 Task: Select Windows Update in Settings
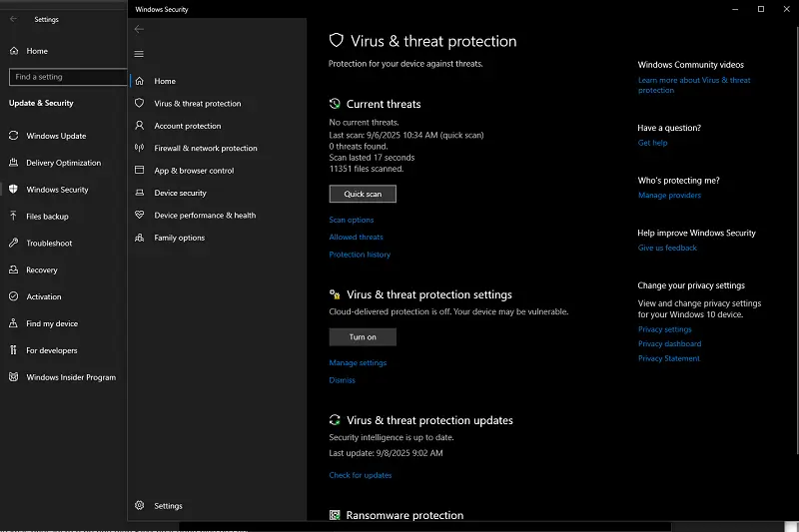[64, 136]
